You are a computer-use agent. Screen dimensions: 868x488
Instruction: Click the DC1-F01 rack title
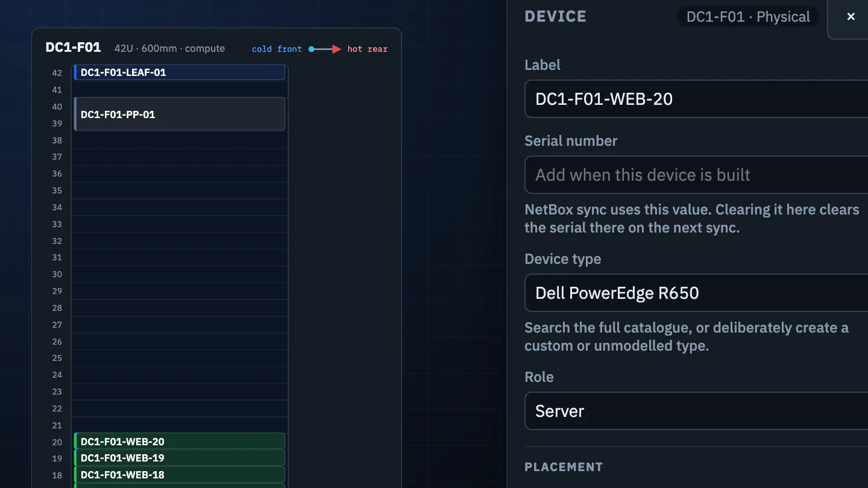73,48
